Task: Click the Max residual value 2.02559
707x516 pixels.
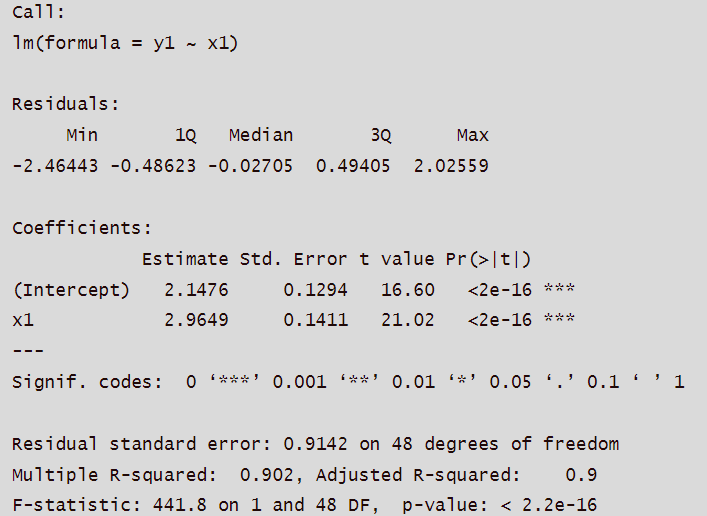Action: point(451,166)
